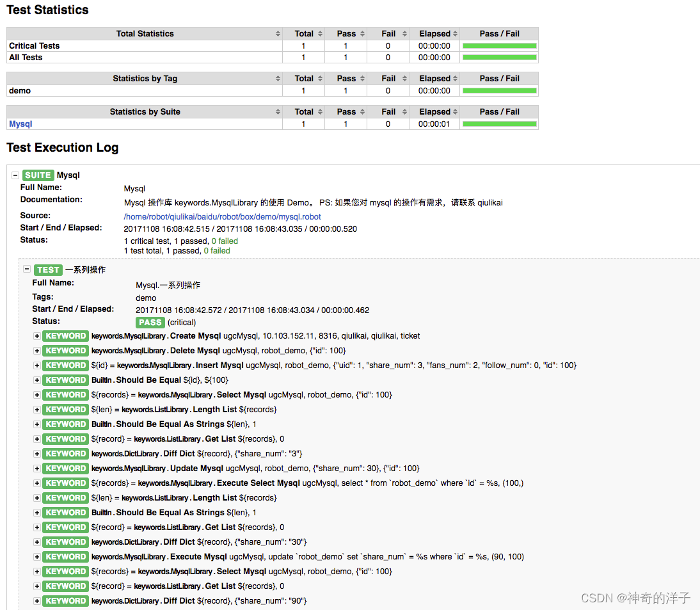Sort Statistics by Tag table Pass arrow
The width and height of the screenshot is (700, 610).
click(363, 79)
